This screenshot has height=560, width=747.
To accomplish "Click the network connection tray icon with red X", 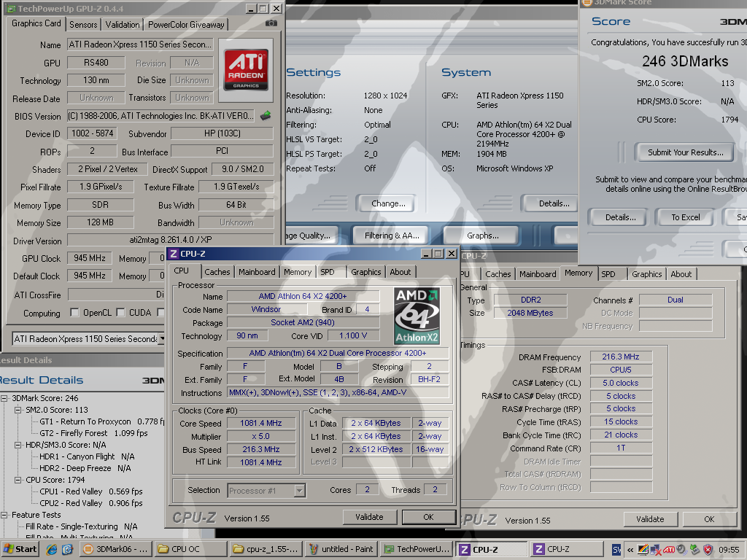I will 656,550.
